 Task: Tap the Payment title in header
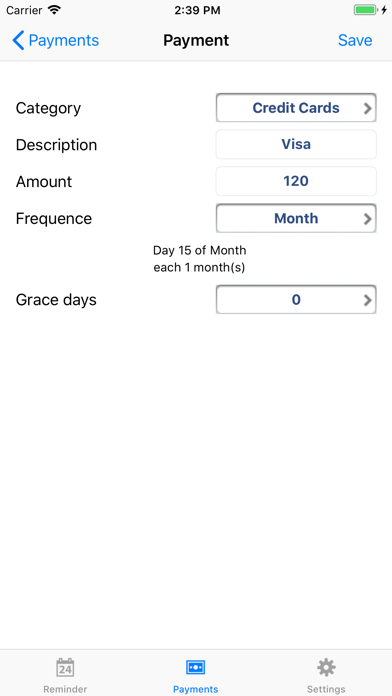coord(196,40)
